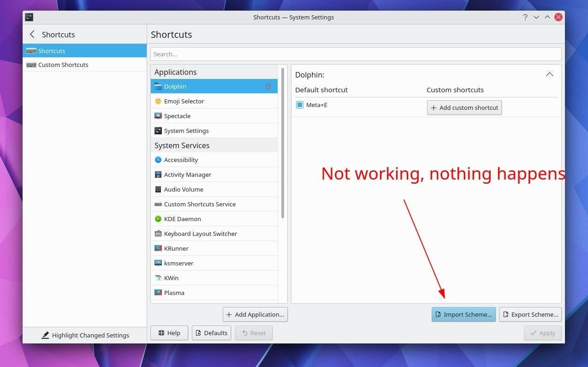This screenshot has height=367, width=588.
Task: Click the ksmserver monitor icon
Action: coord(158,263)
